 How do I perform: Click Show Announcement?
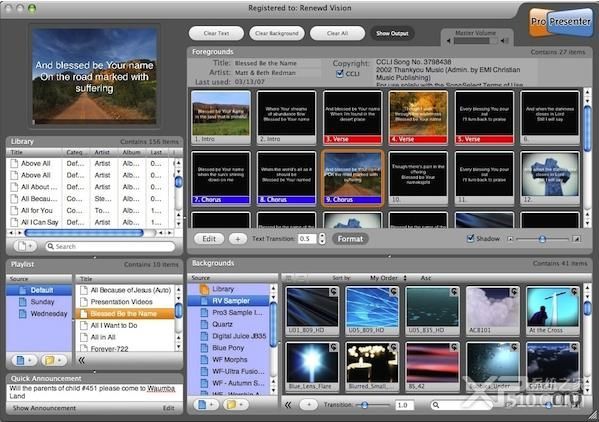point(44,408)
